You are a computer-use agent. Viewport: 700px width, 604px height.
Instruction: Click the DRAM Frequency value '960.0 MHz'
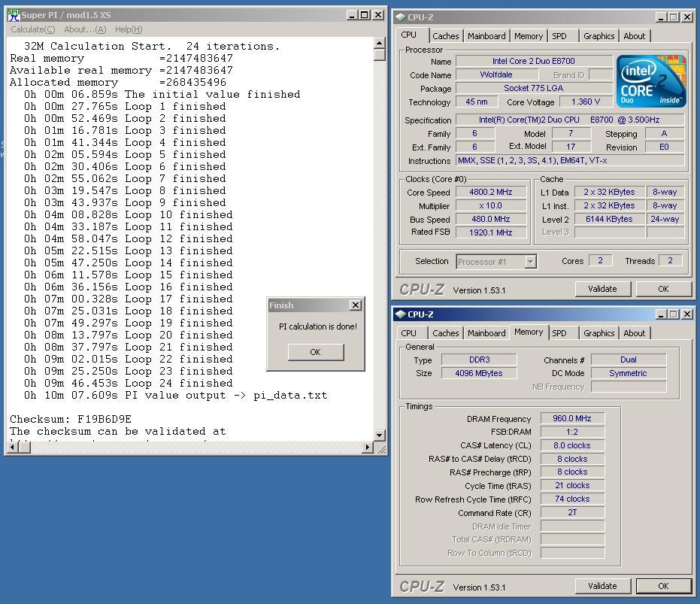[572, 419]
